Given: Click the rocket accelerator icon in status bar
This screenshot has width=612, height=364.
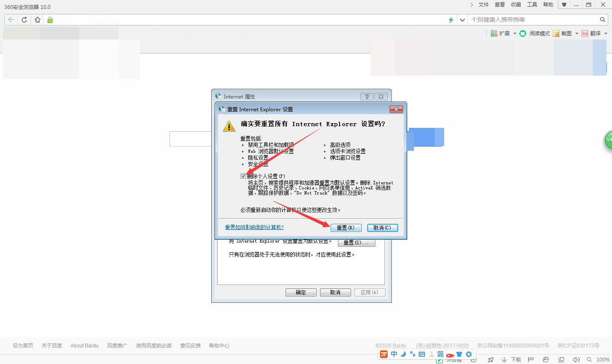Looking at the screenshot, I should pyautogui.click(x=490, y=360).
